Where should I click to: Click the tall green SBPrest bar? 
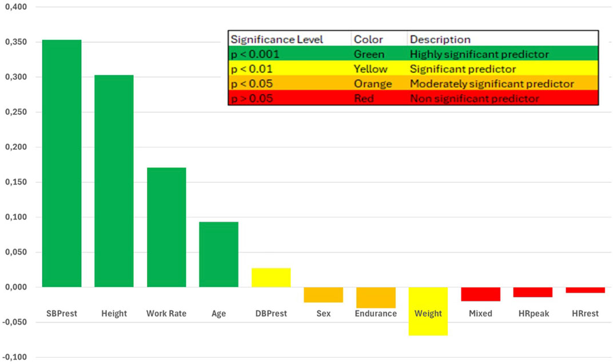[x=62, y=163]
